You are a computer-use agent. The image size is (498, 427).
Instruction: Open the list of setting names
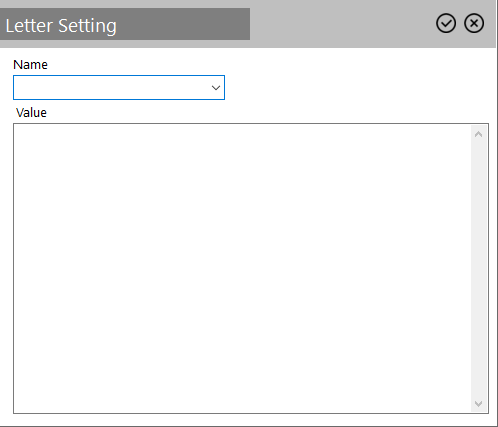216,88
